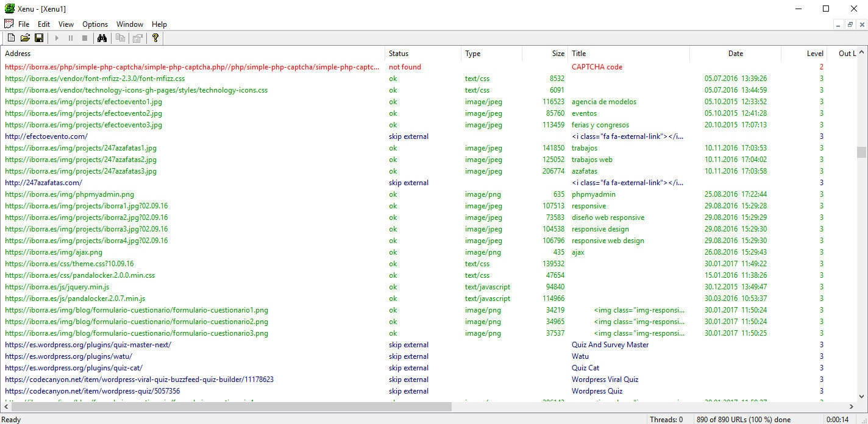The width and height of the screenshot is (868, 424).
Task: Click the 'diseño web responsive' title cell
Action: [608, 217]
